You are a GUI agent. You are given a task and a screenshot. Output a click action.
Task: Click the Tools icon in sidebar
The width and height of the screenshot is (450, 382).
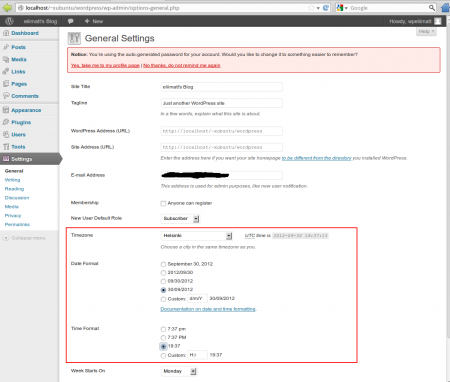[6, 147]
